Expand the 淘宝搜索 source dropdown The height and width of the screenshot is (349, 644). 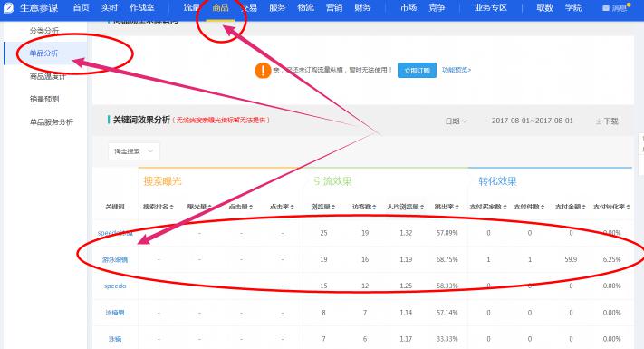(x=134, y=151)
